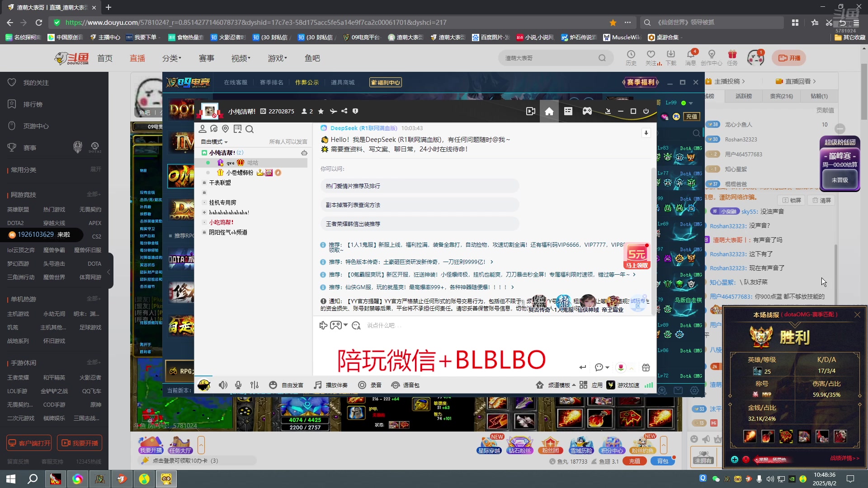Click suggestion 王者荣耀韩信出装推荐
This screenshot has height=488, width=868.
420,224
